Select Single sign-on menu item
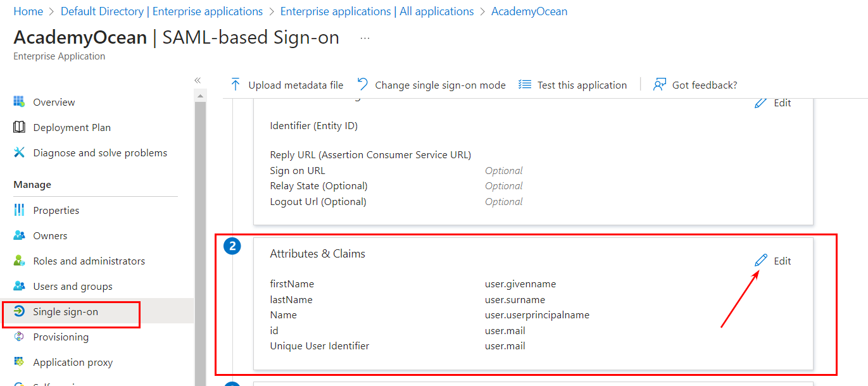The width and height of the screenshot is (868, 386). click(x=65, y=311)
